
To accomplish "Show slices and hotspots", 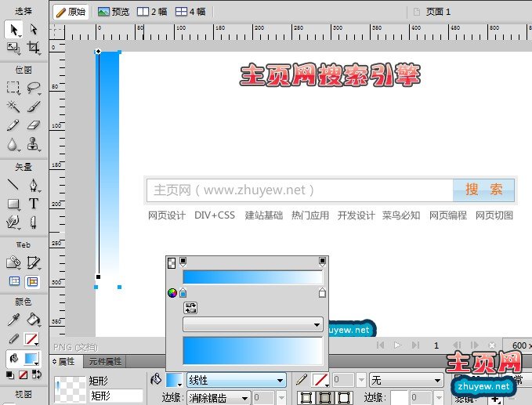I will (33, 281).
